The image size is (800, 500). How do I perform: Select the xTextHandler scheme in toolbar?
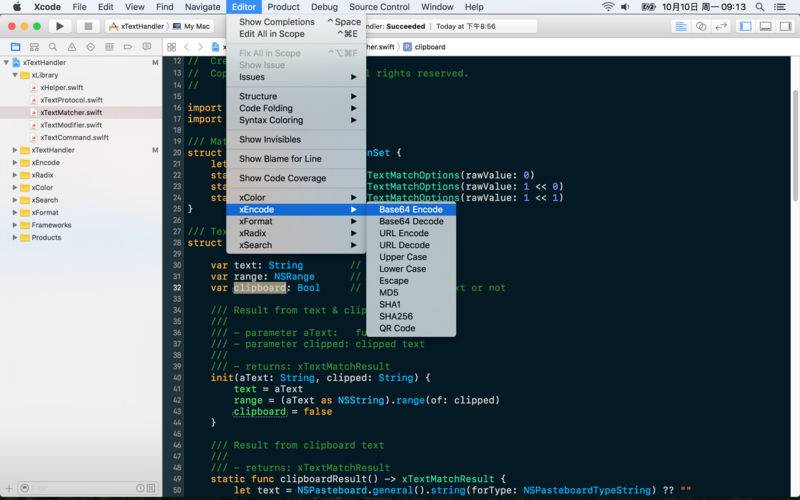point(136,26)
